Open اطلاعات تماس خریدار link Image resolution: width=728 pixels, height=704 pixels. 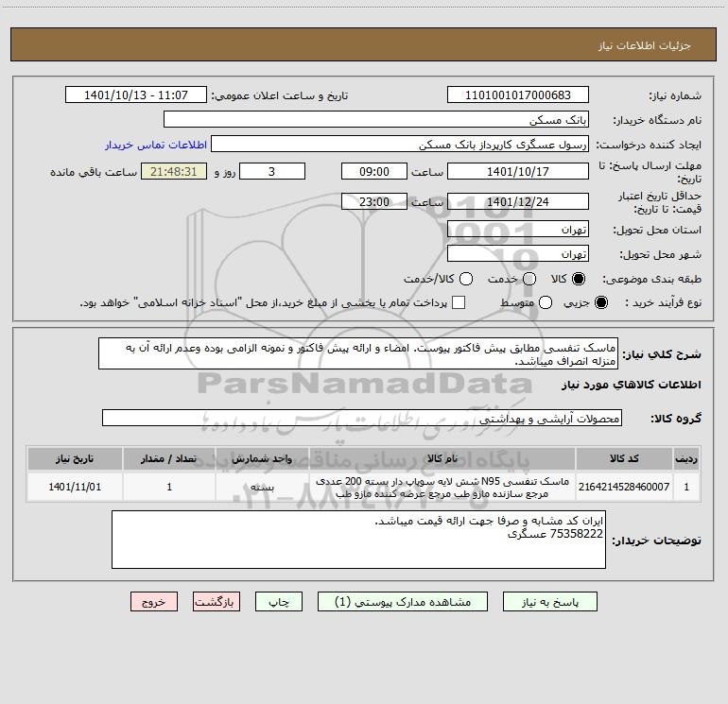point(156,145)
